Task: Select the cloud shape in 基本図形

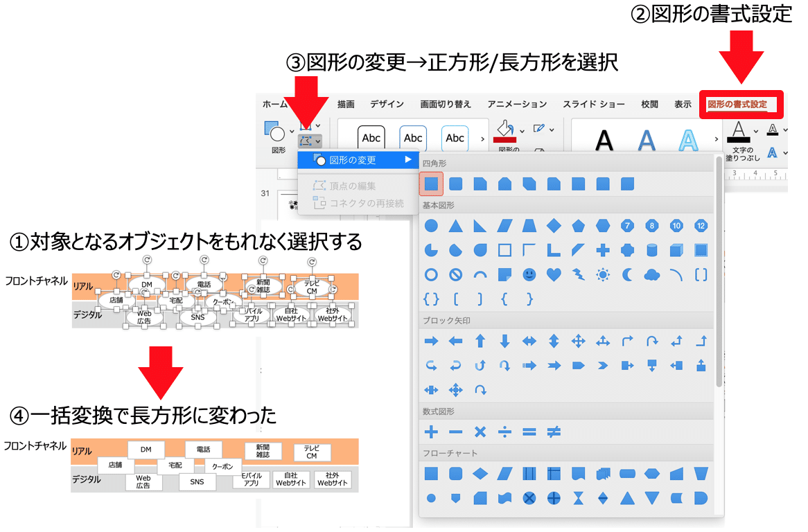Action: 651,275
